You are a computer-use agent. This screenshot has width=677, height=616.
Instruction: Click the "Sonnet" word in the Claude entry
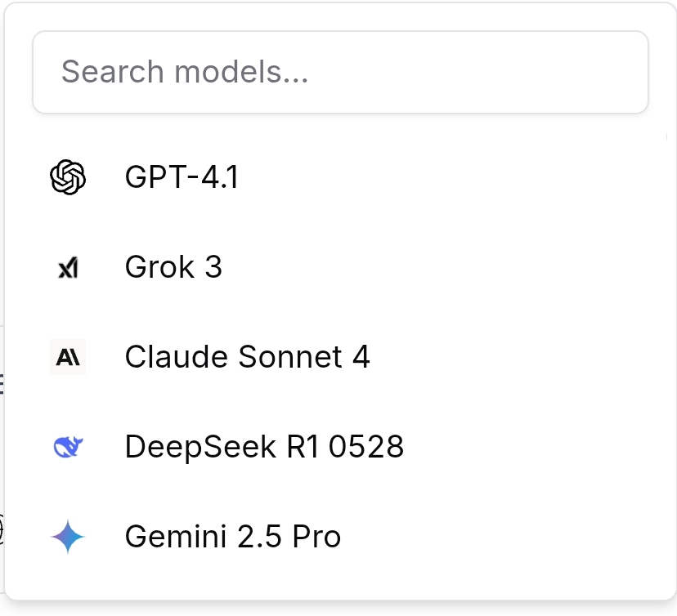pos(290,357)
